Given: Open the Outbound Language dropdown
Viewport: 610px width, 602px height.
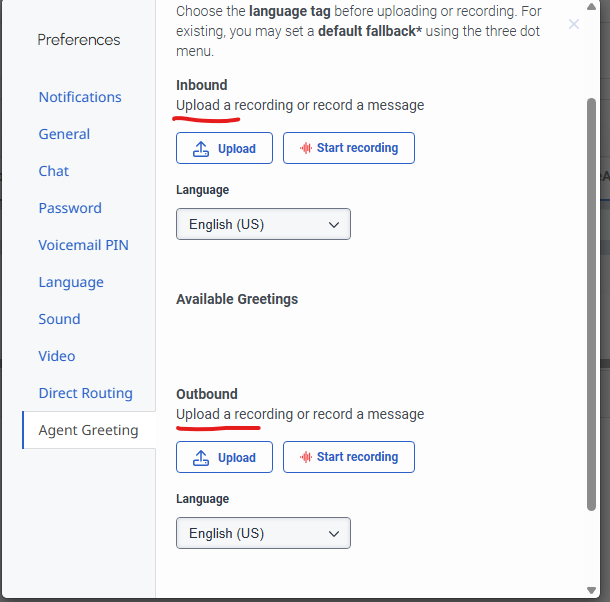Looking at the screenshot, I should click(263, 533).
